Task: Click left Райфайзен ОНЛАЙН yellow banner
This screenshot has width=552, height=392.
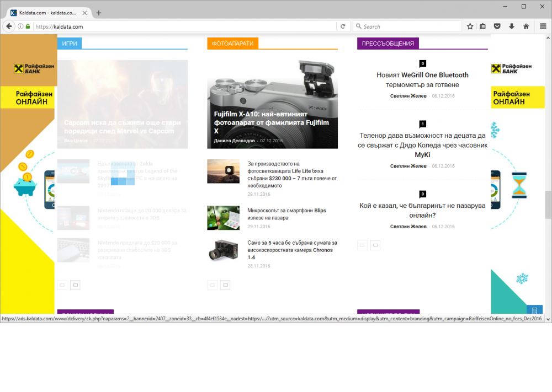Action: (x=28, y=98)
